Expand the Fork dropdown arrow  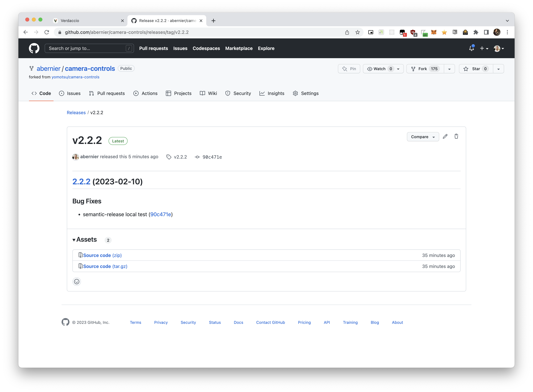point(449,69)
